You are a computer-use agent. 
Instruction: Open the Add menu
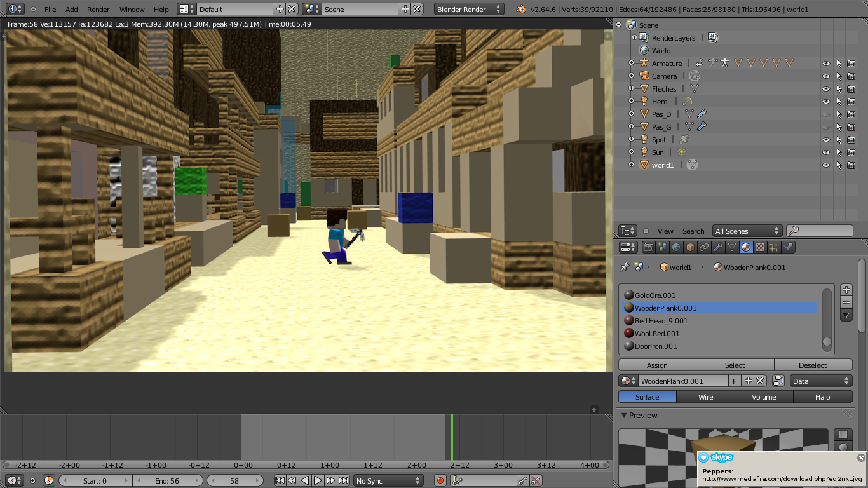click(x=72, y=10)
